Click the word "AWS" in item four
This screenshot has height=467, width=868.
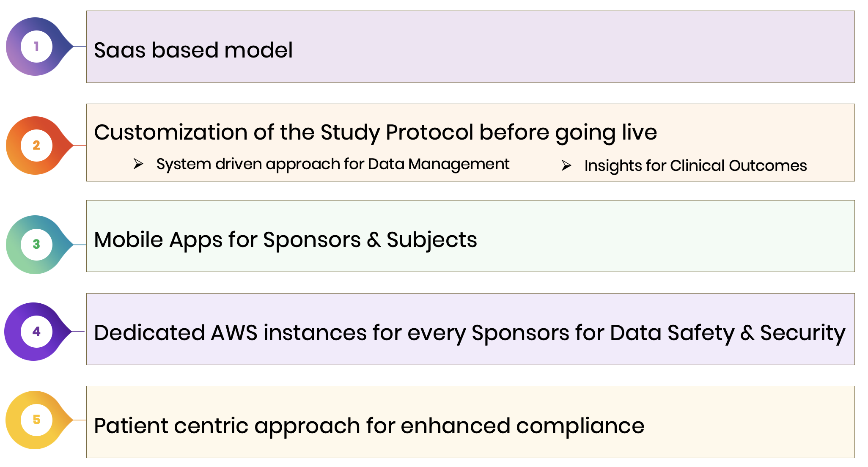click(x=234, y=332)
